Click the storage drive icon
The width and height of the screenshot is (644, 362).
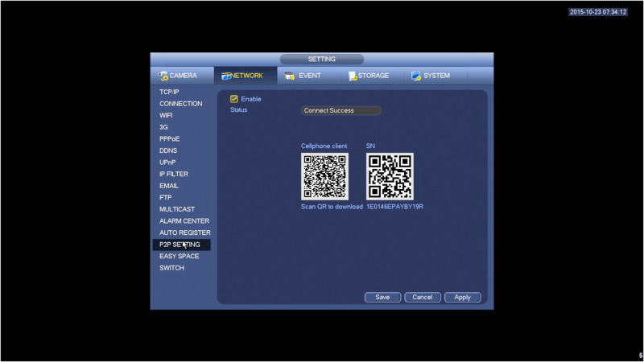[x=353, y=76]
